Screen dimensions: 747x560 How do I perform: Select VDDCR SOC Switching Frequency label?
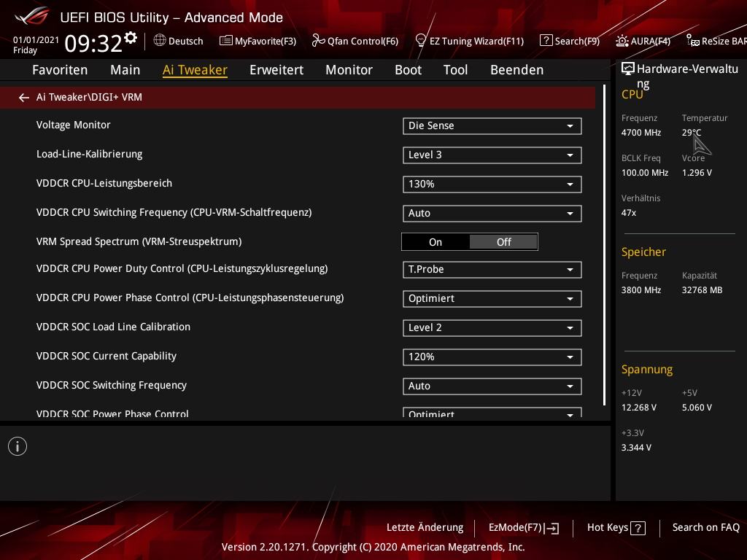coord(112,385)
